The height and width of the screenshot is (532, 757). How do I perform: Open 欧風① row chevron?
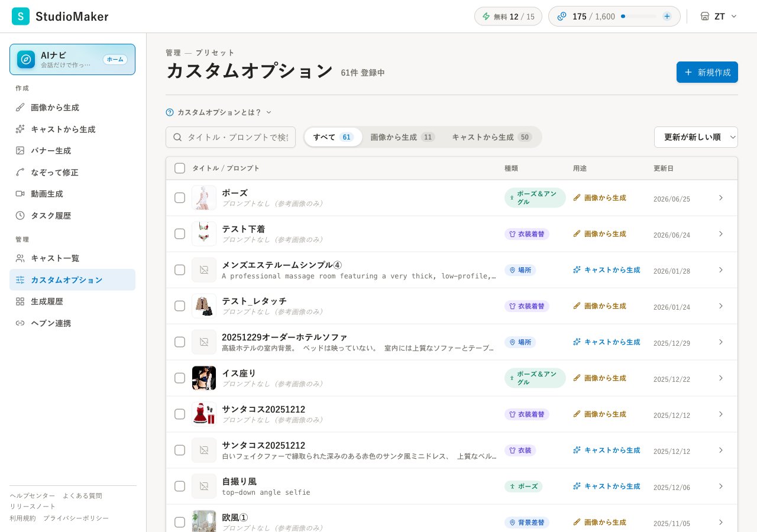721,522
